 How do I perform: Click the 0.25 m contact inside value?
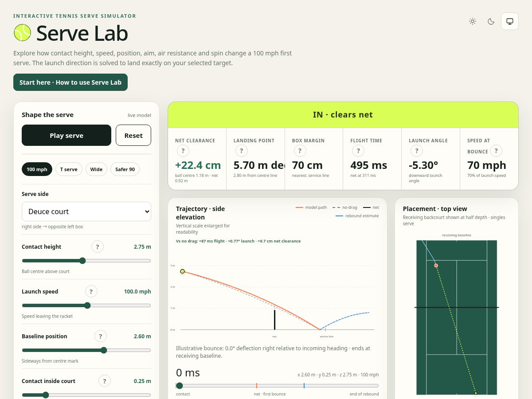coord(142,381)
